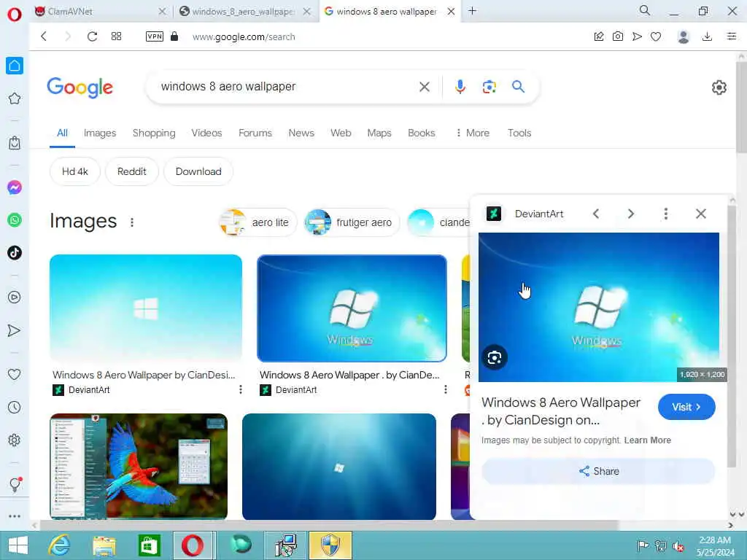Image resolution: width=747 pixels, height=560 pixels.
Task: Take a snapshot with camera icon
Action: (x=618, y=36)
